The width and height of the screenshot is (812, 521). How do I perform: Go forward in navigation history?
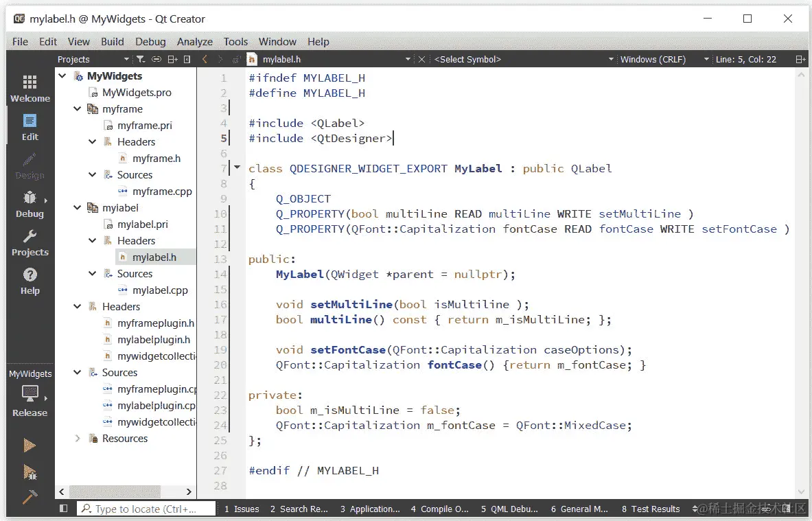pyautogui.click(x=220, y=59)
